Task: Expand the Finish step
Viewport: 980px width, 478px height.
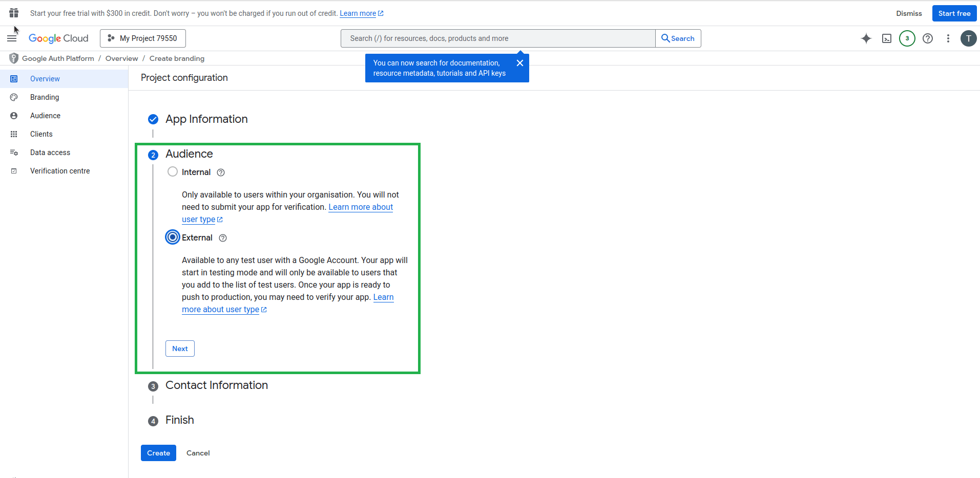Action: click(x=179, y=420)
